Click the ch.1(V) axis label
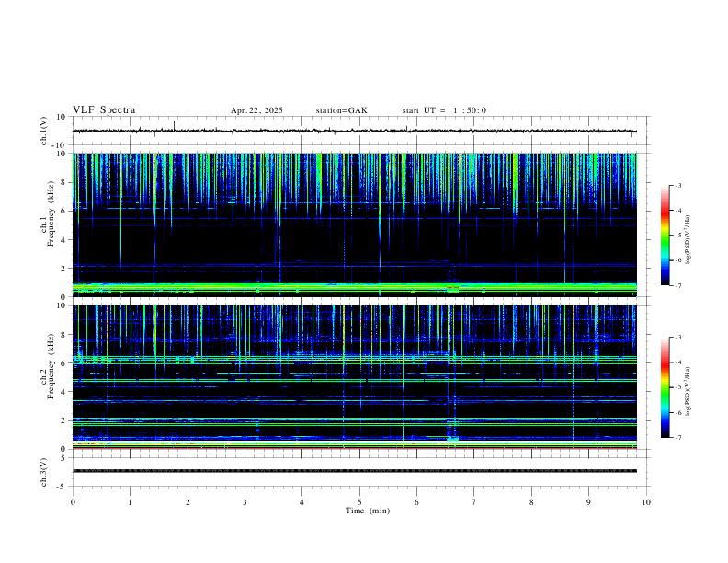The width and height of the screenshot is (728, 563). pos(44,132)
